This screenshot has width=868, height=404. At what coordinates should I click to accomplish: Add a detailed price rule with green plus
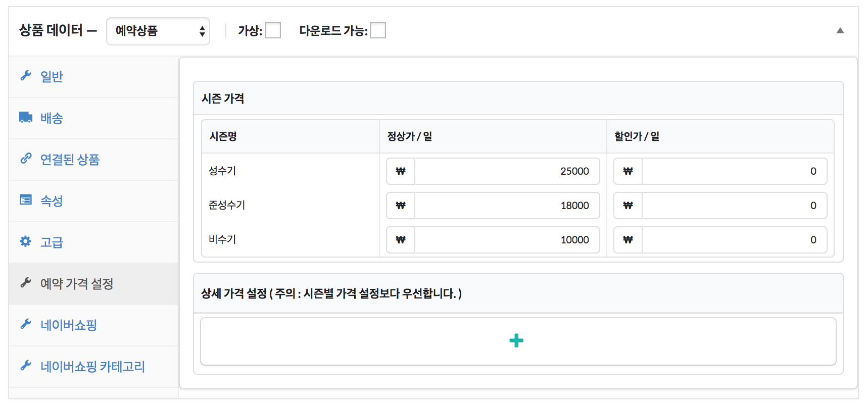516,341
